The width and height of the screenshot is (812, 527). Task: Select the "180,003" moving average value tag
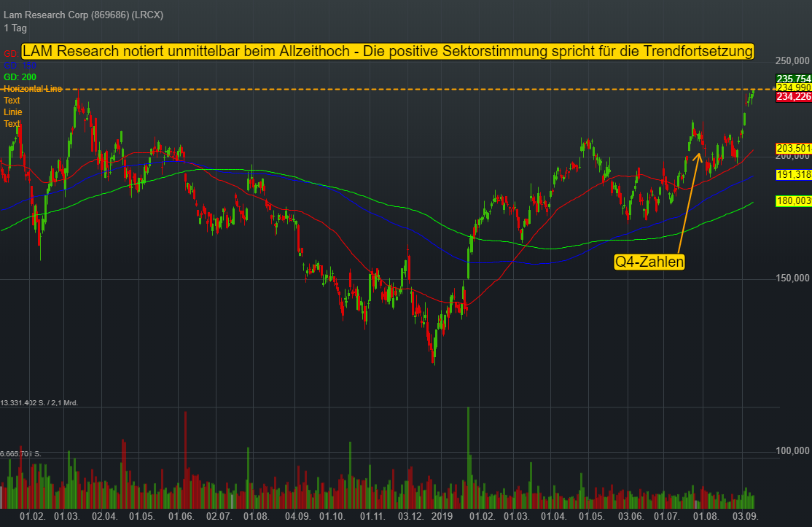point(793,201)
